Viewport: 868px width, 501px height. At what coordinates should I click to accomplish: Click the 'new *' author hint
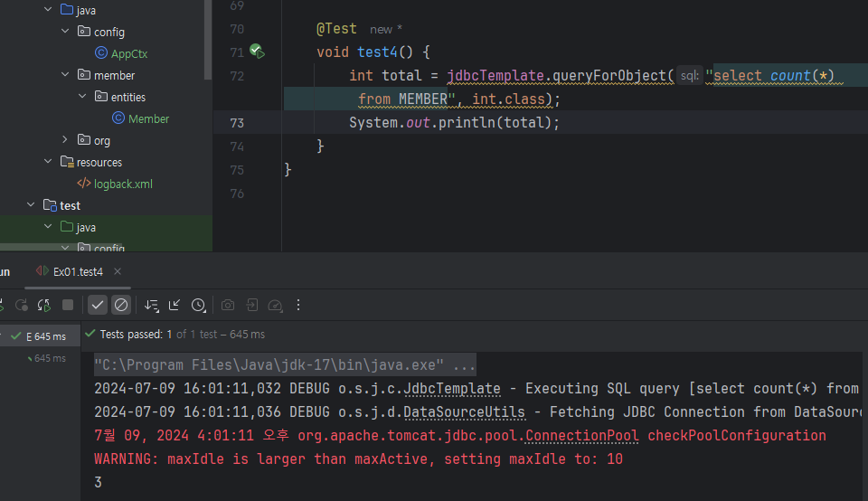[386, 29]
